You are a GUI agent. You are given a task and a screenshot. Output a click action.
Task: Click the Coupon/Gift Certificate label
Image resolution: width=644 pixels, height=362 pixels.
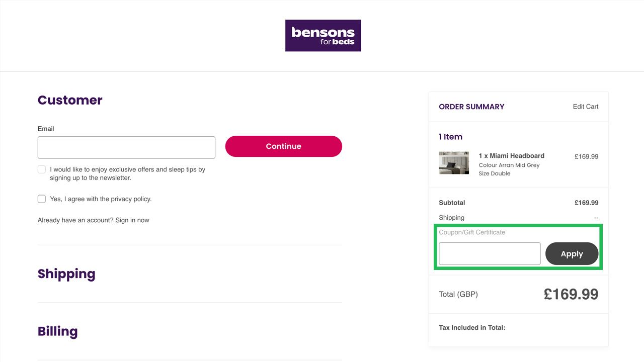point(472,232)
